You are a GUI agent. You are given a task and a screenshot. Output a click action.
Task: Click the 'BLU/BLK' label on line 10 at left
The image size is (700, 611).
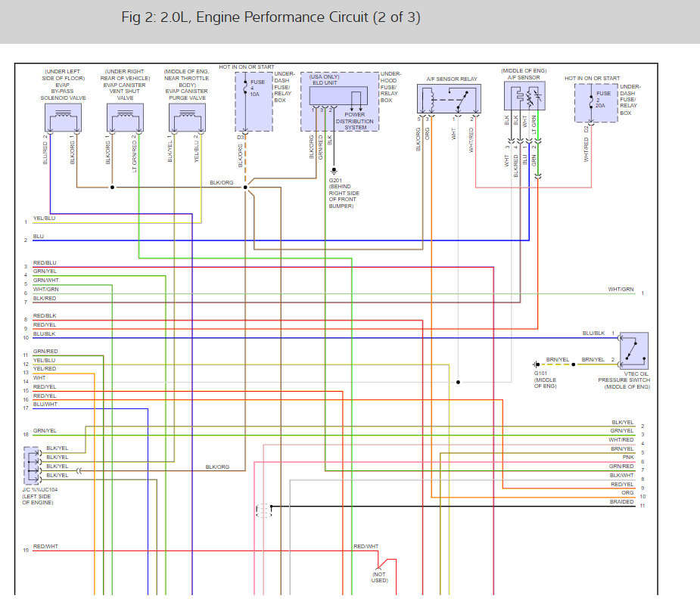[44, 333]
